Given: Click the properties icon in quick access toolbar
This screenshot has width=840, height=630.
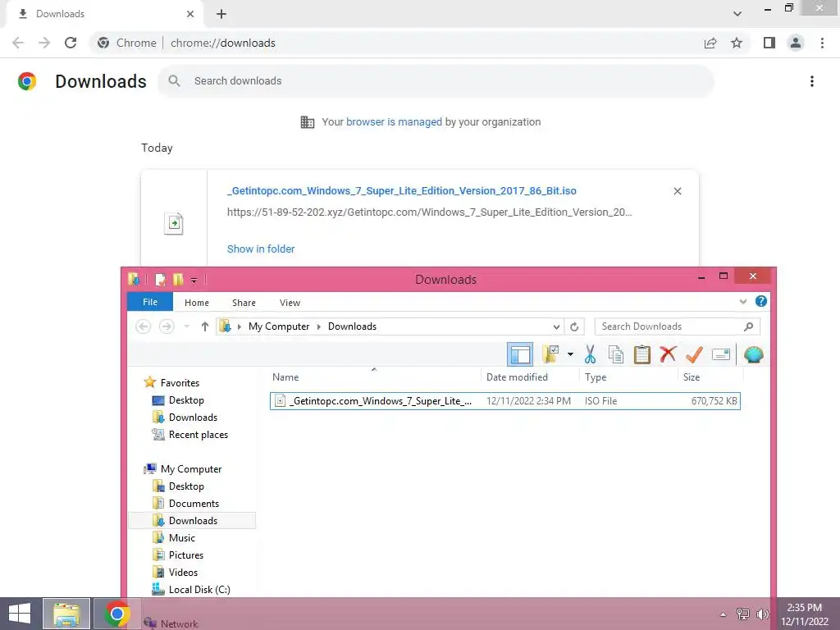Looking at the screenshot, I should pyautogui.click(x=160, y=279).
